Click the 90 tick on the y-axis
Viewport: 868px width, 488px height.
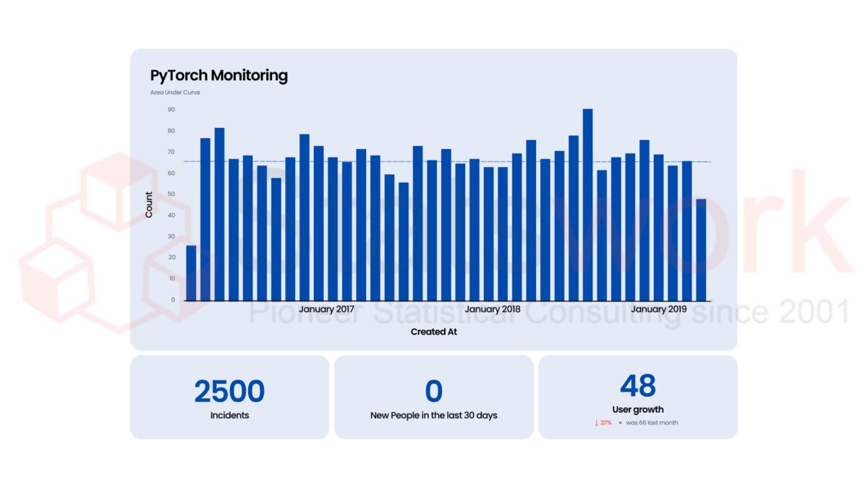point(171,110)
